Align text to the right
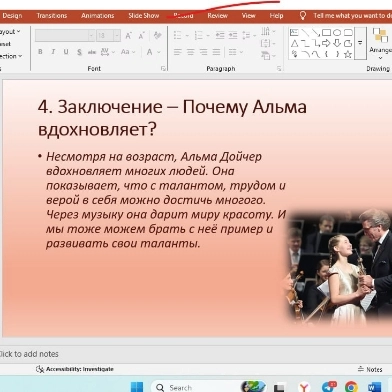The height and width of the screenshot is (392, 392). (203, 52)
